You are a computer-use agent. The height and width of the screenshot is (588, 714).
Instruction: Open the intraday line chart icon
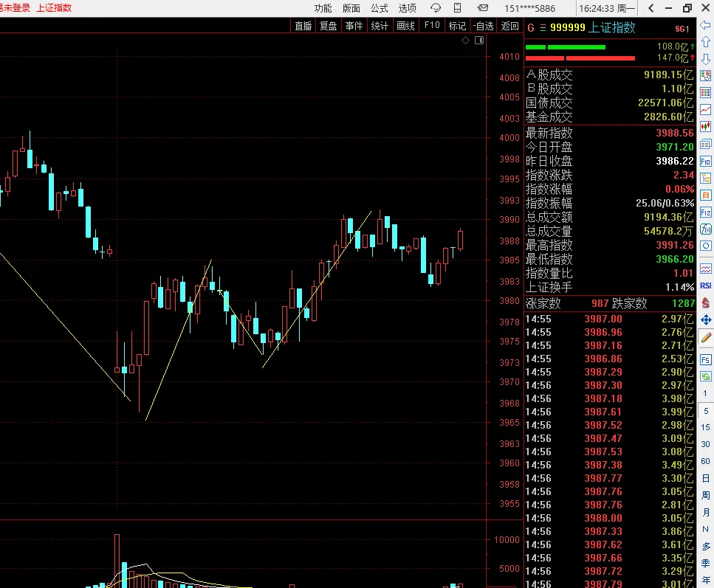706,110
